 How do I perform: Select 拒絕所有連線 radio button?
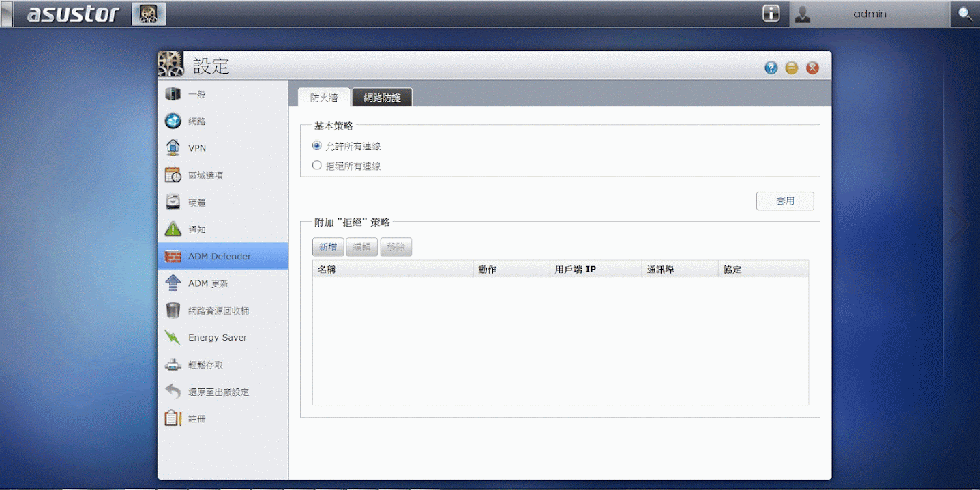(316, 165)
